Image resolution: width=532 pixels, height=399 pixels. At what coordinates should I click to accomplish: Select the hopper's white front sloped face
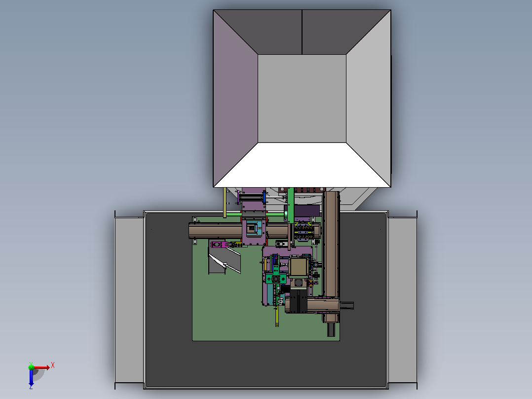click(x=302, y=165)
